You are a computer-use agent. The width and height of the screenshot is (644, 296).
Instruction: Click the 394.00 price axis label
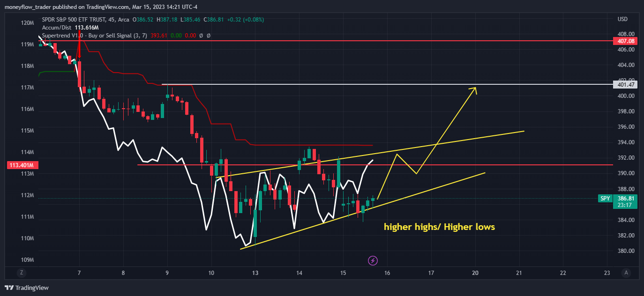[626, 142]
